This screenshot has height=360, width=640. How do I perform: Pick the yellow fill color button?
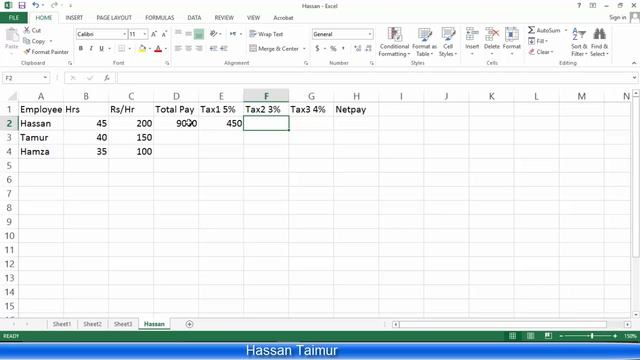pos(142,49)
